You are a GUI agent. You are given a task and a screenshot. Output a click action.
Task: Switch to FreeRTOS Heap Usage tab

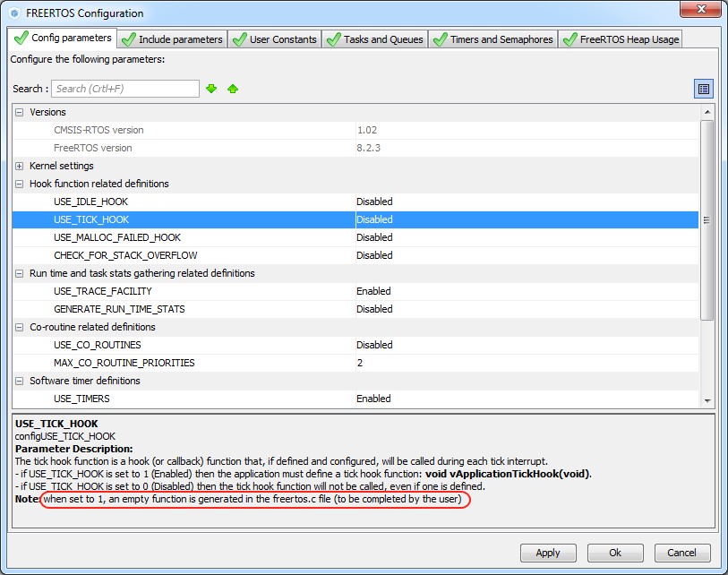pyautogui.click(x=621, y=39)
